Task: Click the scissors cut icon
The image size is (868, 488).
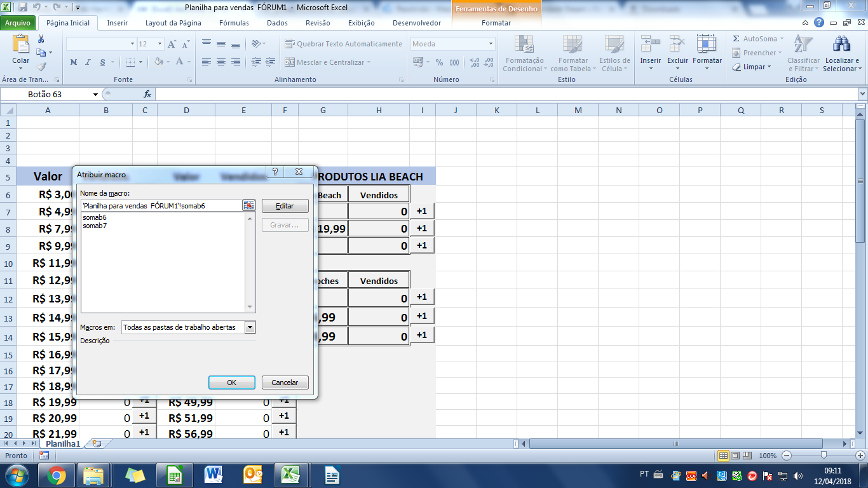Action: [41, 39]
